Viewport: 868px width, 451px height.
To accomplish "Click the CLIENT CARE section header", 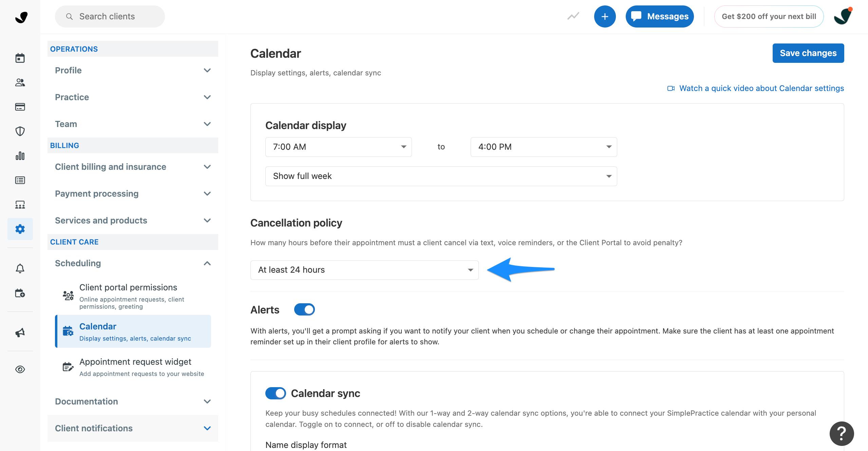I will (x=133, y=242).
